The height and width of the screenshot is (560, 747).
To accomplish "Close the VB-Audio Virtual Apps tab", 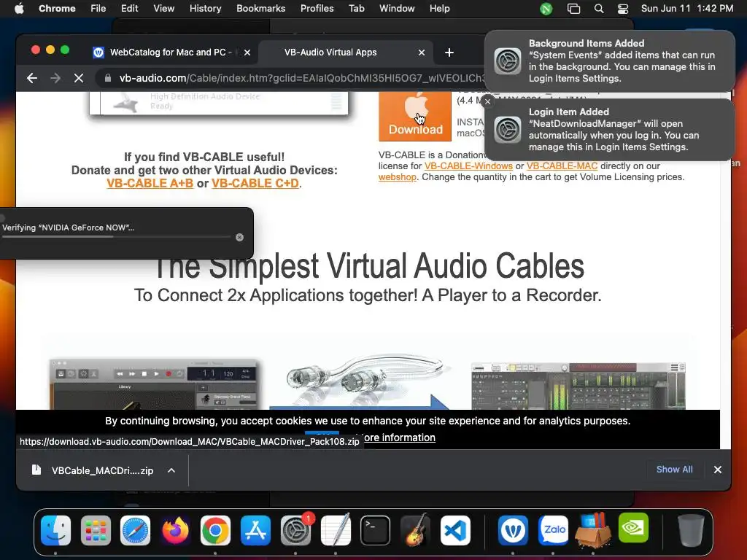I will (422, 52).
